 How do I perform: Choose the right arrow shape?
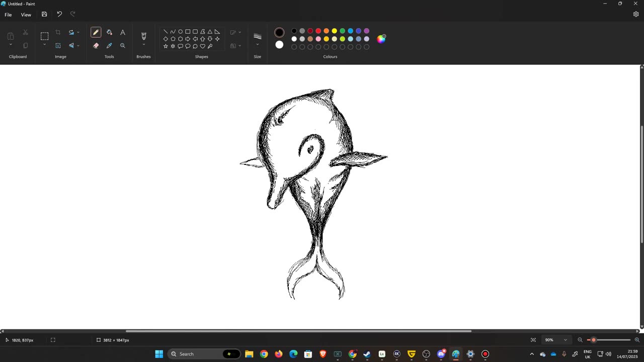(x=188, y=39)
